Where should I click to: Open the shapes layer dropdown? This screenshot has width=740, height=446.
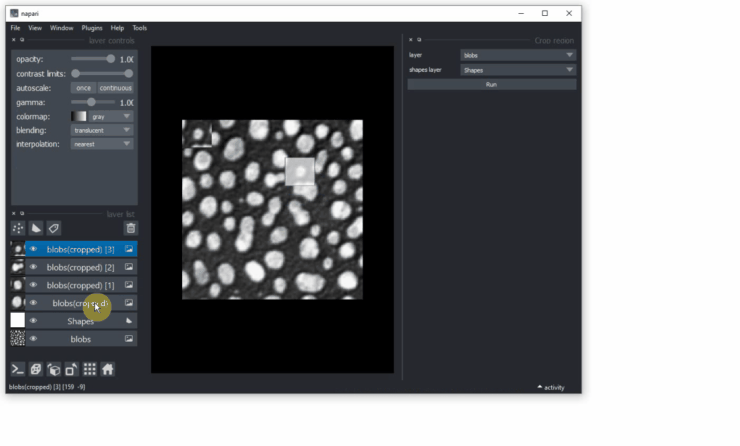coord(518,70)
